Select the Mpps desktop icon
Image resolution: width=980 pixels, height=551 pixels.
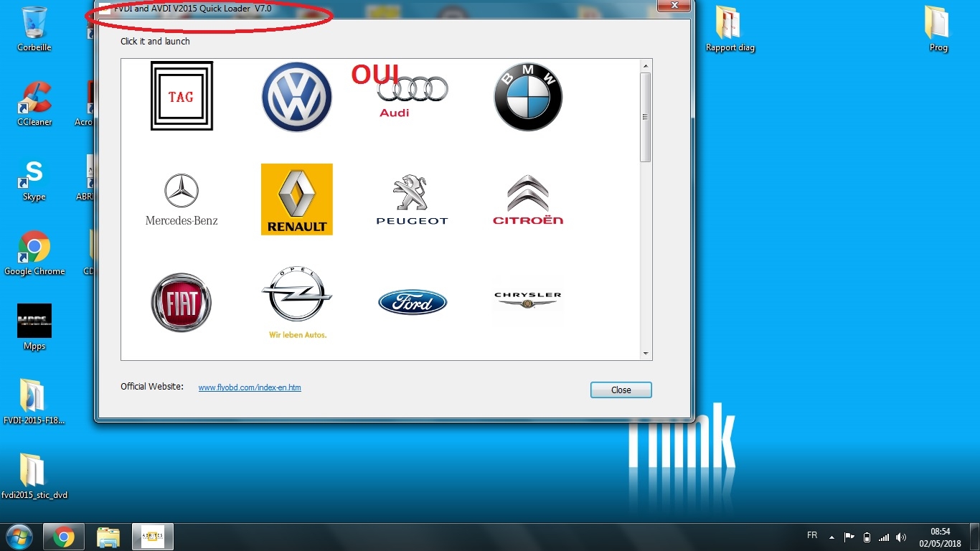(x=34, y=327)
